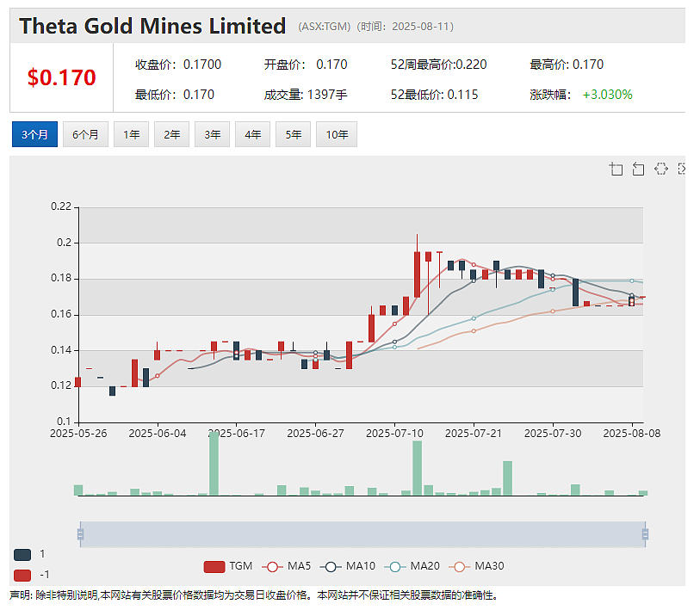Click the dark swatch labeled 1
The height and width of the screenshot is (610, 700).
[22, 555]
